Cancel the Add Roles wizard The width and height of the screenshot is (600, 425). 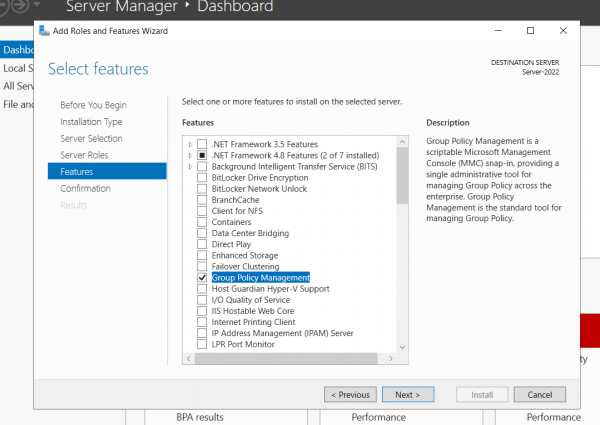point(540,394)
